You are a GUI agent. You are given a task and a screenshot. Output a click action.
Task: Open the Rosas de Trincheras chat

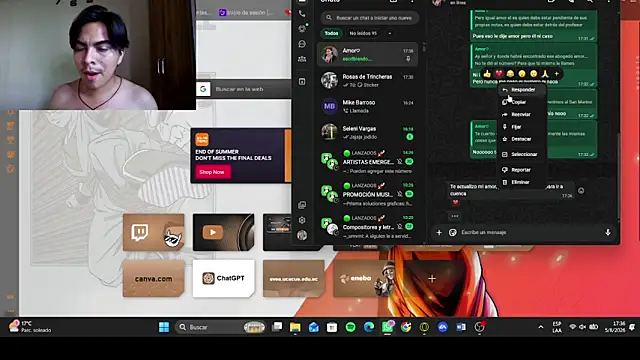coord(368,80)
